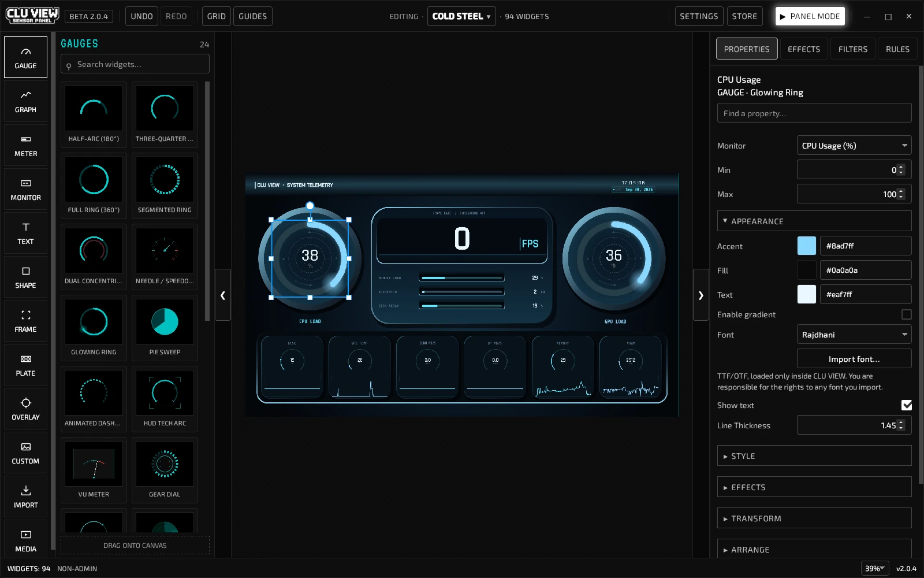This screenshot has height=578, width=924.
Task: Toggle the GRID button
Action: tap(217, 16)
